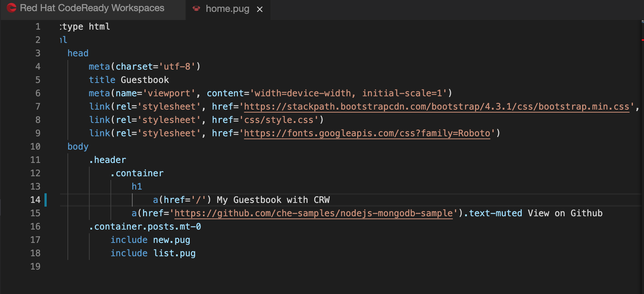Click the 'utf-8' charset string
Screen dimensions: 644x294
click(x=177, y=67)
